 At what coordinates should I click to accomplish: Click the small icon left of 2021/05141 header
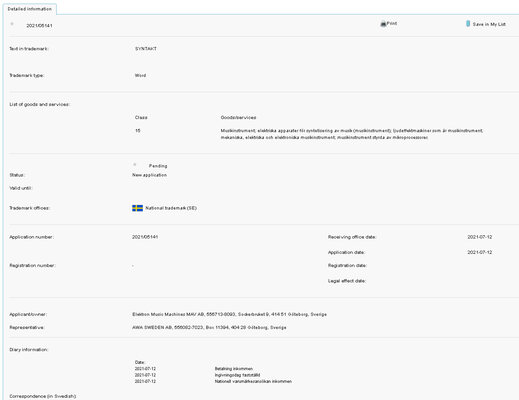tap(12, 24)
